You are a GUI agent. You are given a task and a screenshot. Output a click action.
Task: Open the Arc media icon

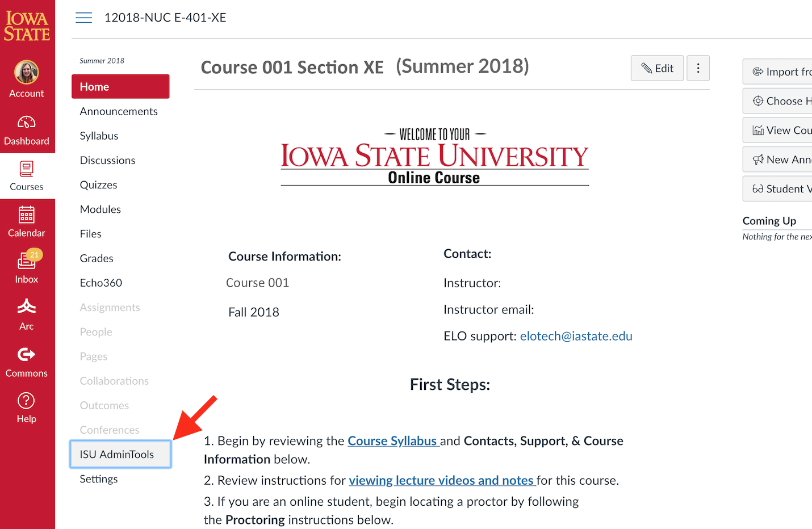[27, 307]
